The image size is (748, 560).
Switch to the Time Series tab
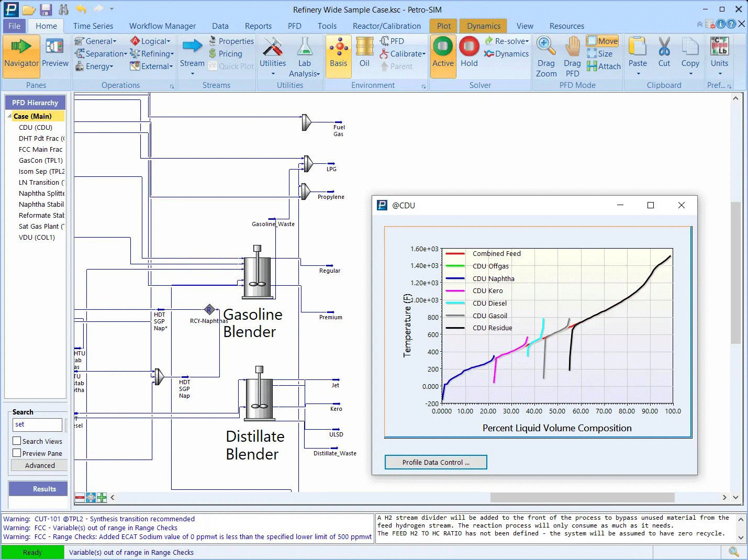coord(93,26)
